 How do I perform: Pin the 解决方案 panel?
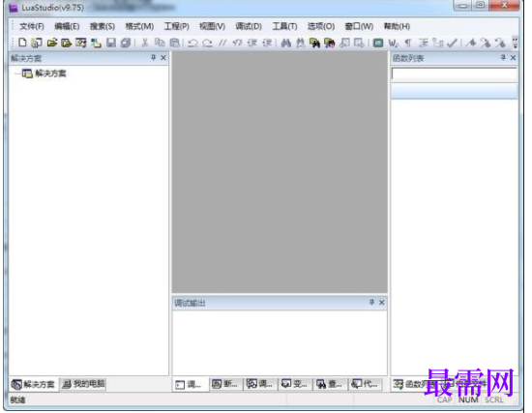pyautogui.click(x=154, y=57)
